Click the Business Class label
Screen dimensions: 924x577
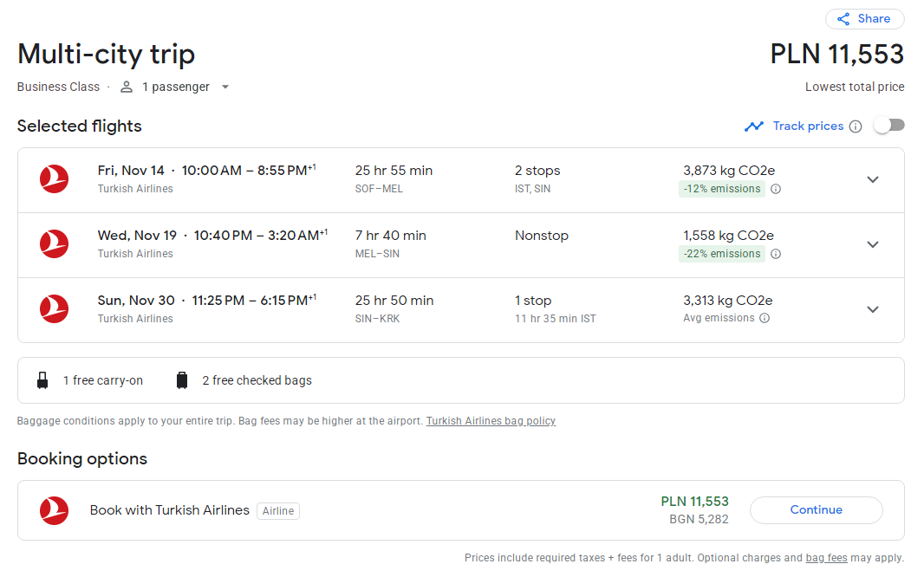click(x=58, y=88)
